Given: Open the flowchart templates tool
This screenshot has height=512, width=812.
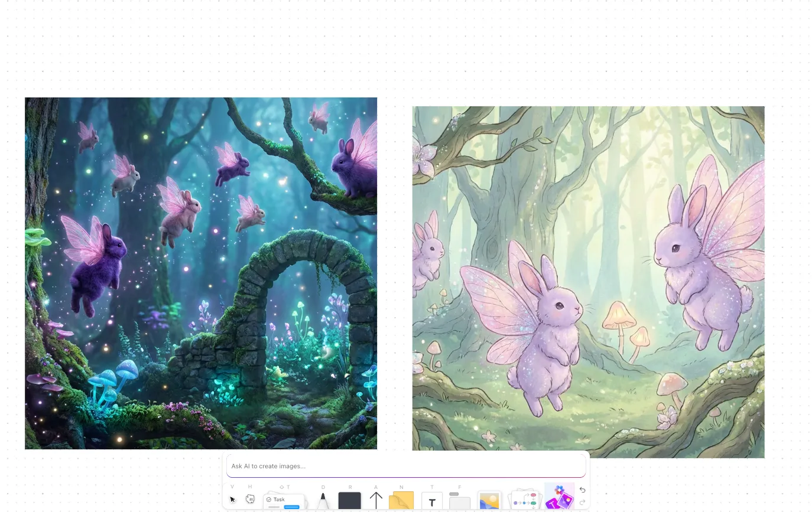Looking at the screenshot, I should 525,500.
